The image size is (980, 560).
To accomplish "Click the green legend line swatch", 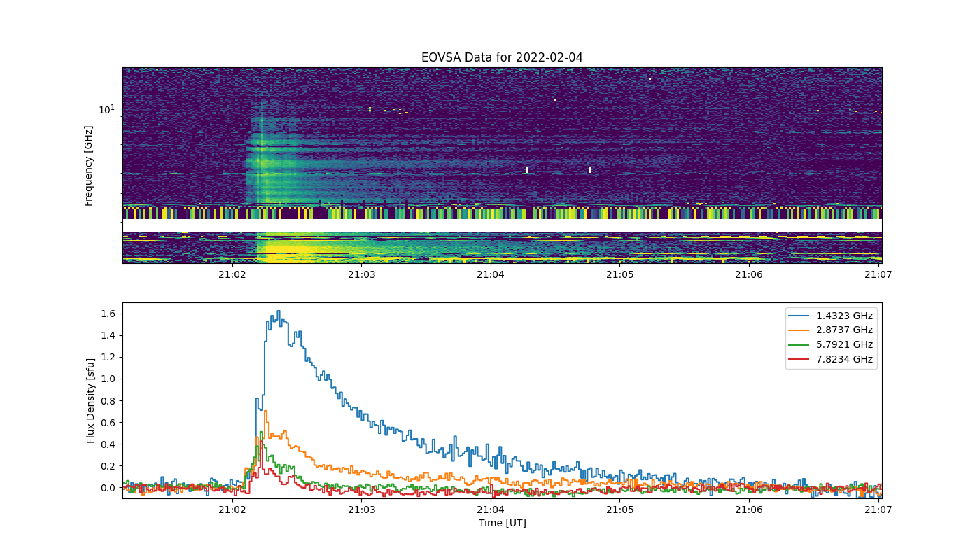I will pyautogui.click(x=801, y=345).
